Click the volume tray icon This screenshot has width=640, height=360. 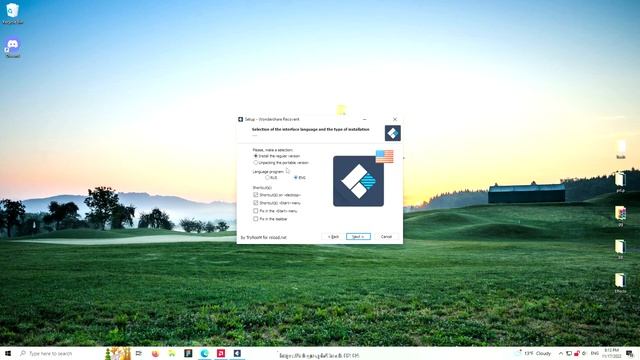(x=584, y=353)
